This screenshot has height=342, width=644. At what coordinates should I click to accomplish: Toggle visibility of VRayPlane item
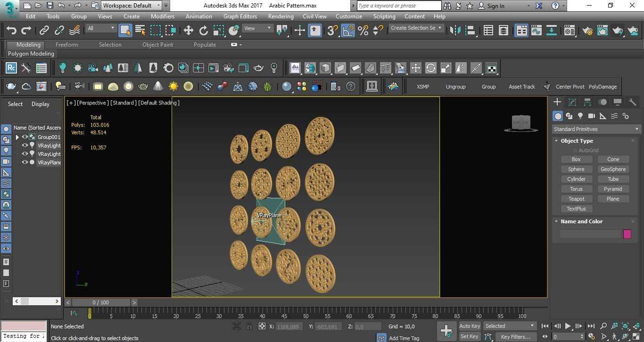click(25, 163)
